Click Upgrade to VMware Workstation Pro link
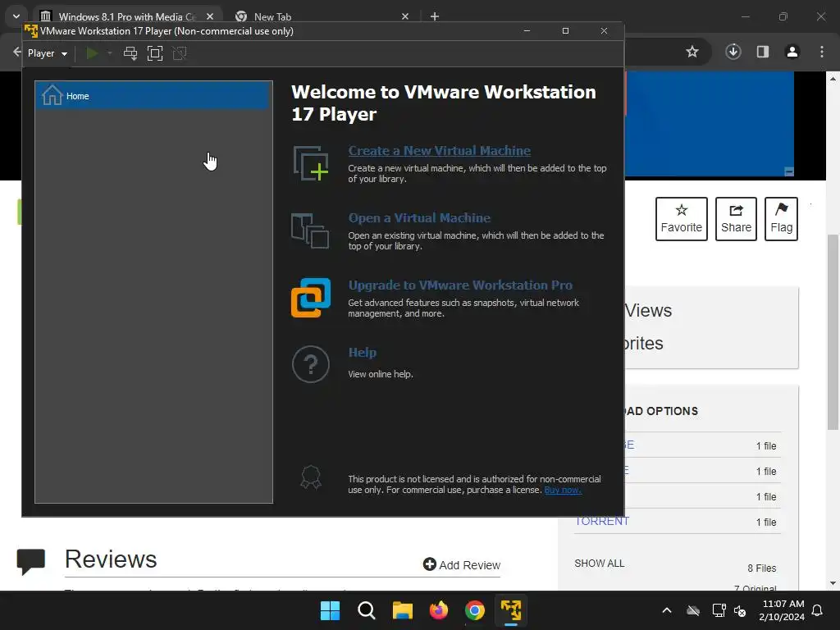 pos(460,285)
